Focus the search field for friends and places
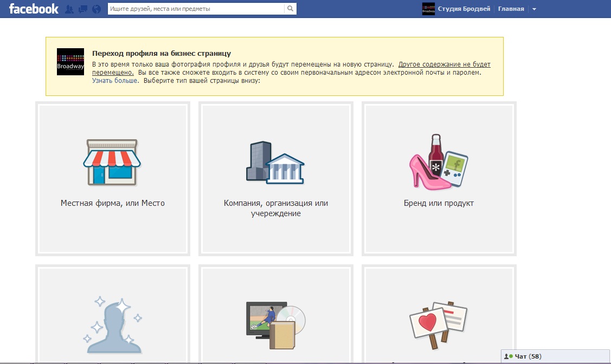This screenshot has height=364, width=611. [x=196, y=9]
